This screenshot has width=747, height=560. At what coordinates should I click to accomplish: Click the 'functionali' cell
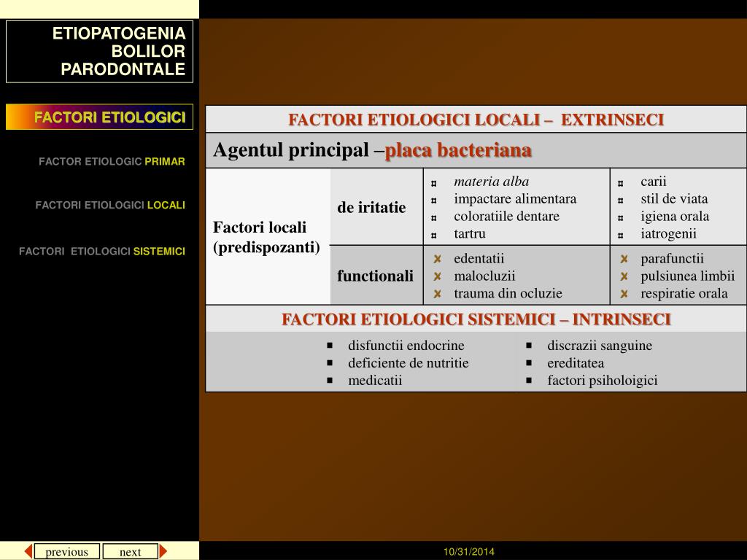pyautogui.click(x=376, y=276)
